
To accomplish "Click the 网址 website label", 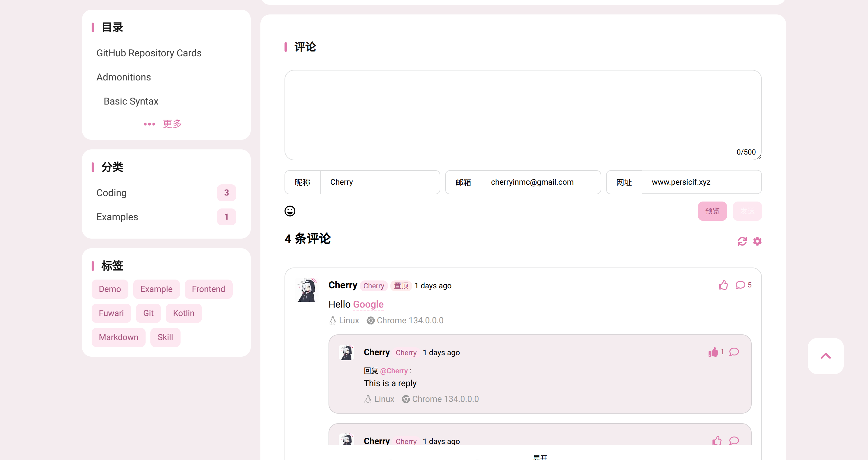I will click(624, 182).
